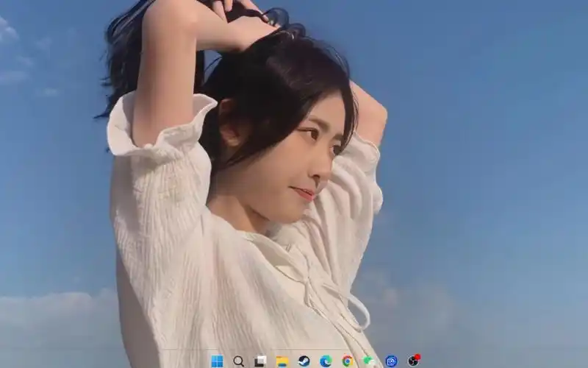
Task: Launch Microsoft Edge browser
Action: click(326, 361)
